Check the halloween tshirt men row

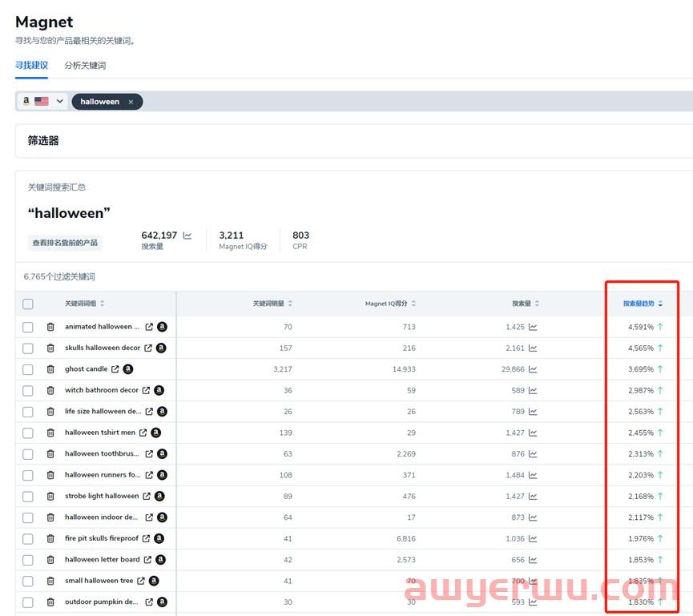(x=28, y=433)
